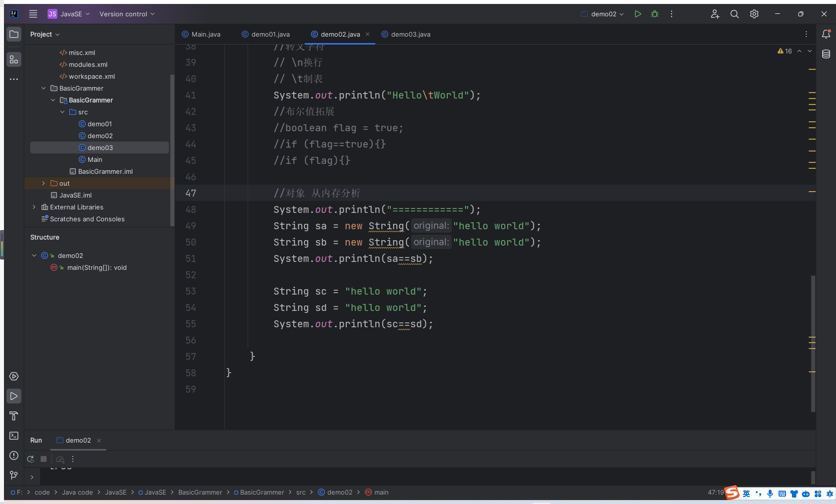Image resolution: width=836 pixels, height=504 pixels.
Task: Start debugging with the bug icon
Action: 655,14
